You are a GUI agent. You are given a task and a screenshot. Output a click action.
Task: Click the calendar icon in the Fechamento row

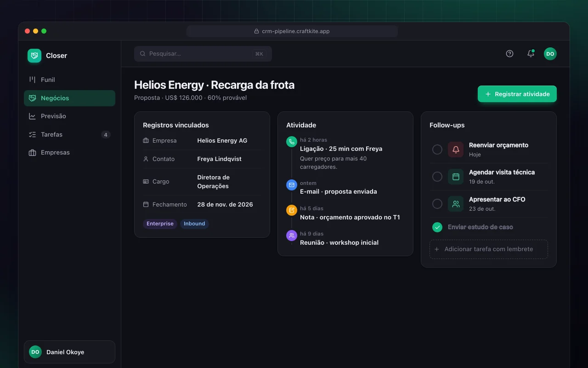[146, 205]
